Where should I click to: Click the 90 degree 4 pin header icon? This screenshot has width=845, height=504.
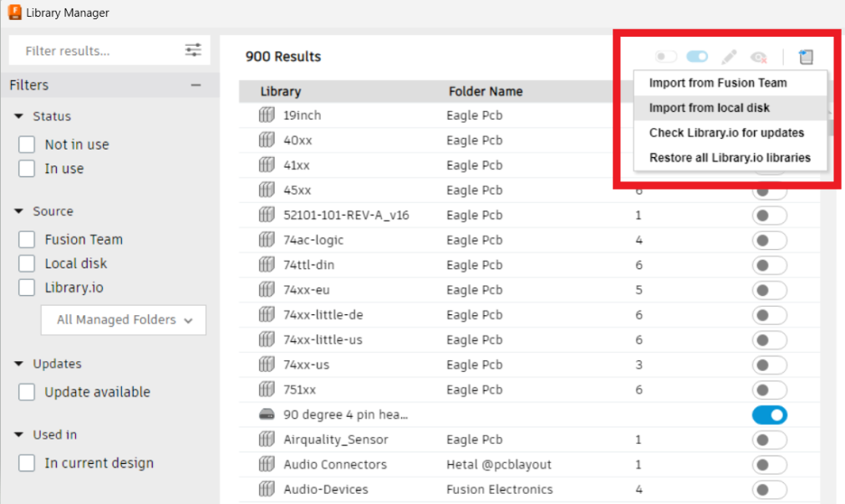coord(267,415)
